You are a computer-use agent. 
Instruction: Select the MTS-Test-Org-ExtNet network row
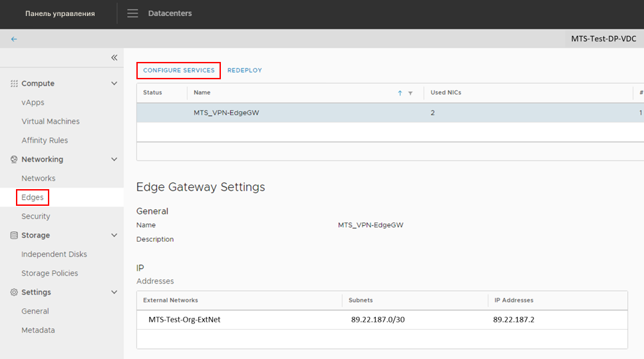point(184,320)
